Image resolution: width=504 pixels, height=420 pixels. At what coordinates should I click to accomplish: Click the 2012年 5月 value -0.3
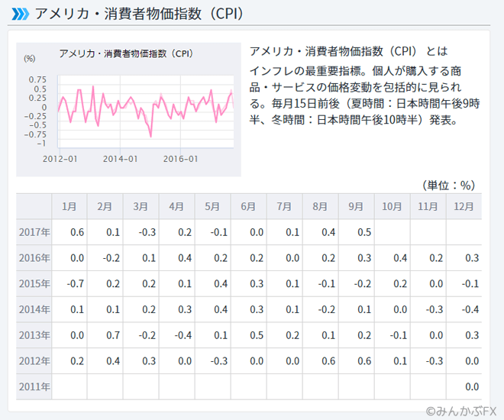click(219, 361)
